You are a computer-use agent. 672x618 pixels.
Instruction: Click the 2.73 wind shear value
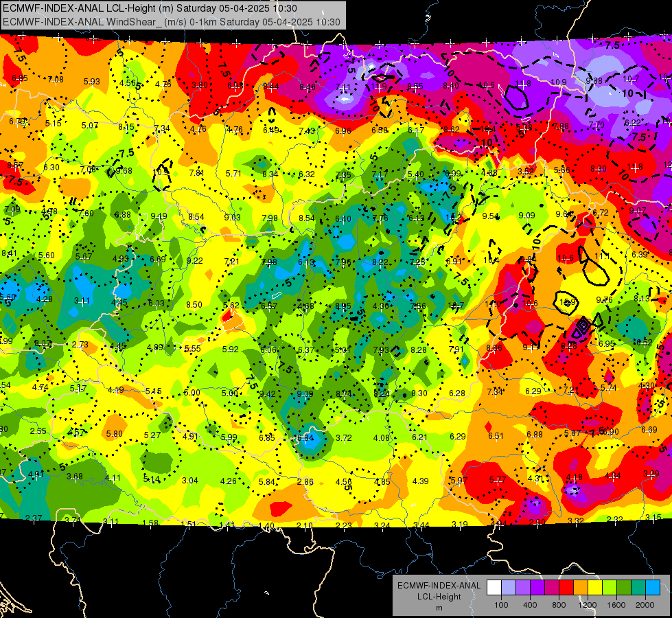(x=80, y=345)
